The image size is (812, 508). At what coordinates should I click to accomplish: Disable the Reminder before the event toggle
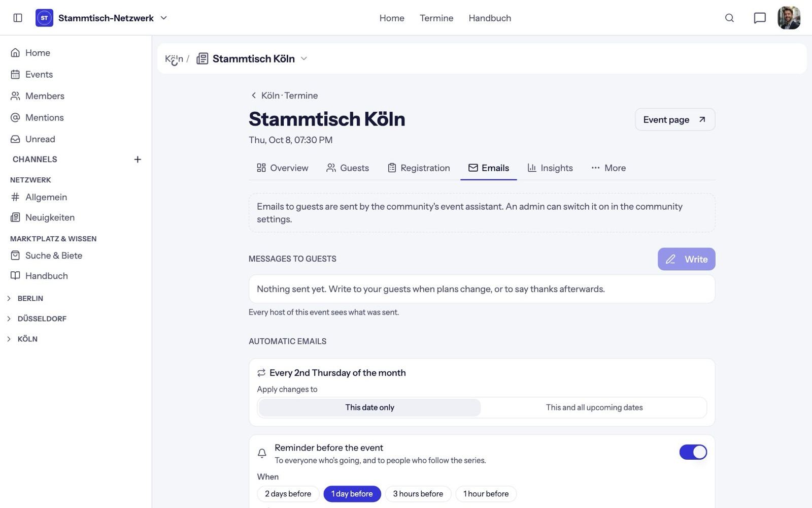tap(693, 452)
